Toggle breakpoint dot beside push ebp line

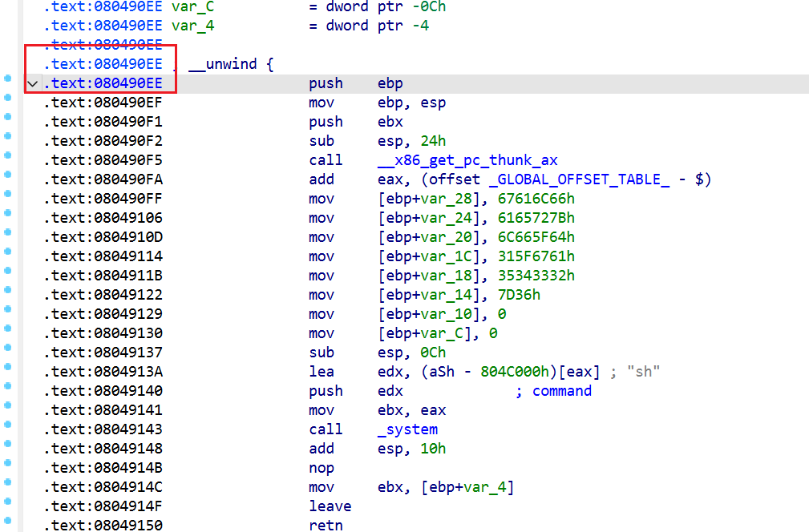[x=8, y=79]
